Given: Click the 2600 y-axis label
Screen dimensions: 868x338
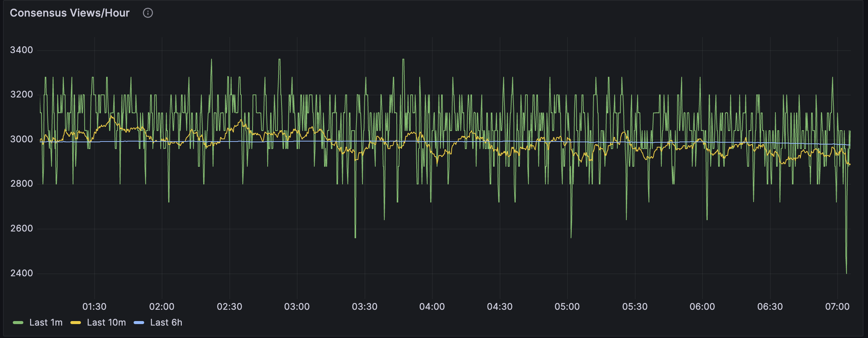Looking at the screenshot, I should point(21,228).
